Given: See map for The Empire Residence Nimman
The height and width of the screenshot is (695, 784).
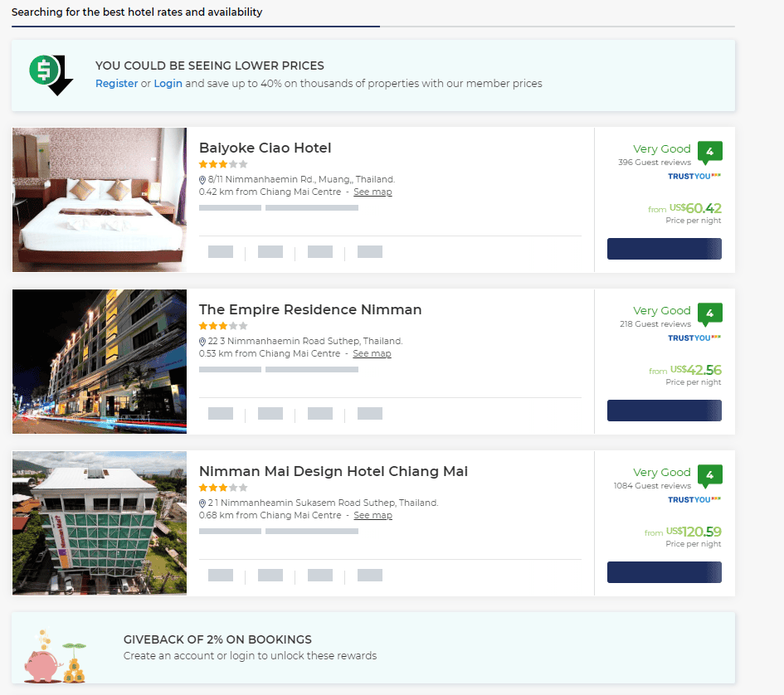Looking at the screenshot, I should point(372,353).
